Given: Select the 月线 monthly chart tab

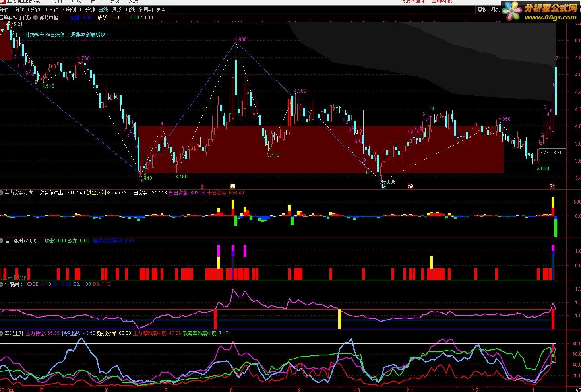Looking at the screenshot, I should (130, 10).
